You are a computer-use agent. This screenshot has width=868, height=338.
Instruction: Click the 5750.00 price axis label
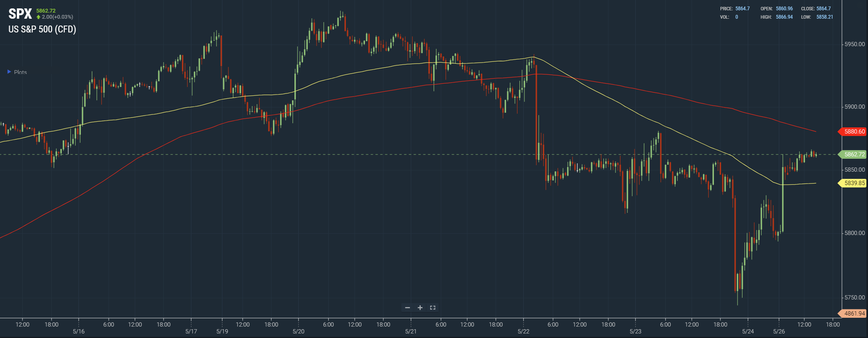pyautogui.click(x=855, y=298)
